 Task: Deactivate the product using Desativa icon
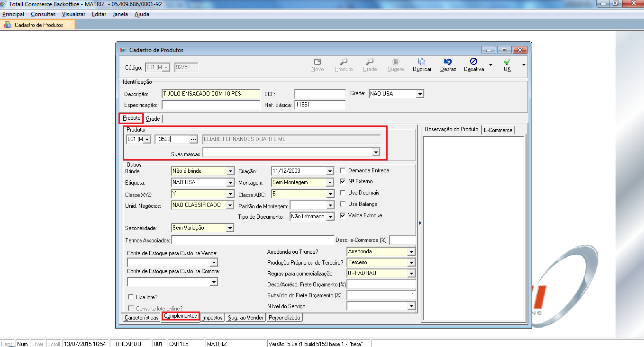pyautogui.click(x=473, y=62)
